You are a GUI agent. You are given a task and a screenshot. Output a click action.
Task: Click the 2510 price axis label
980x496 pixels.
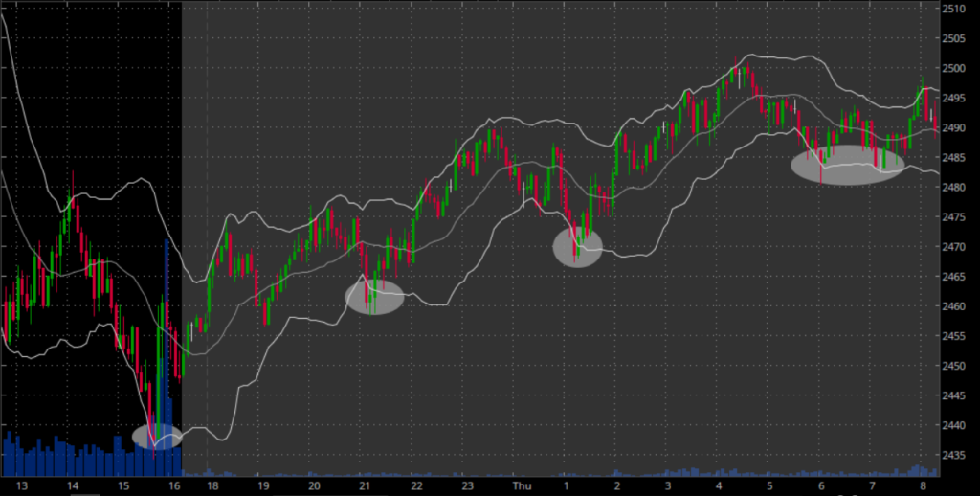954,9
